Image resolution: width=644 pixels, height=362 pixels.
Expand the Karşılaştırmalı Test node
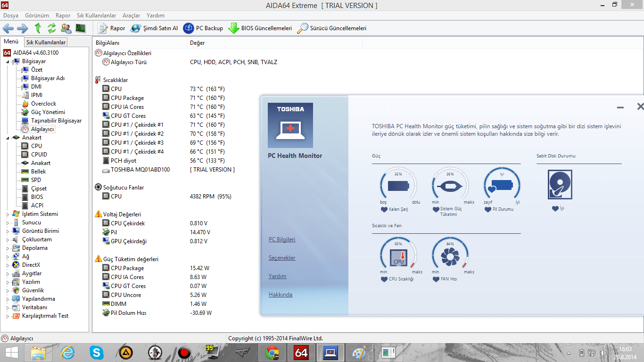(8, 316)
